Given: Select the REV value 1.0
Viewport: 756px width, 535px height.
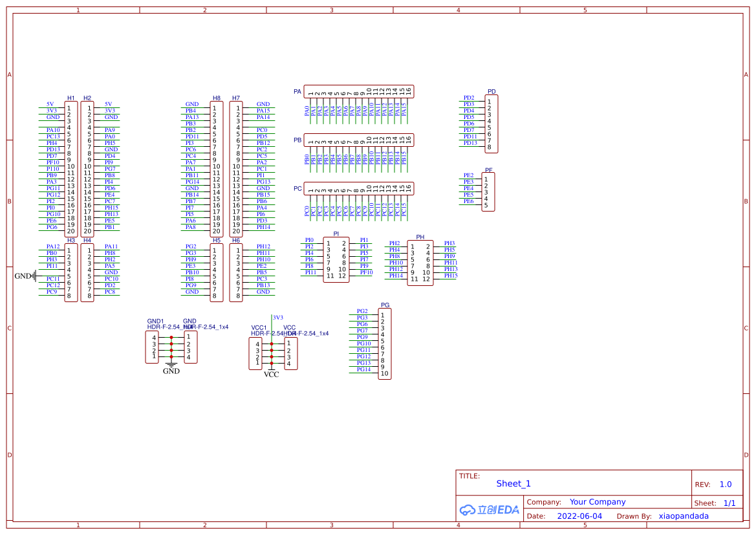Looking at the screenshot, I should (726, 485).
